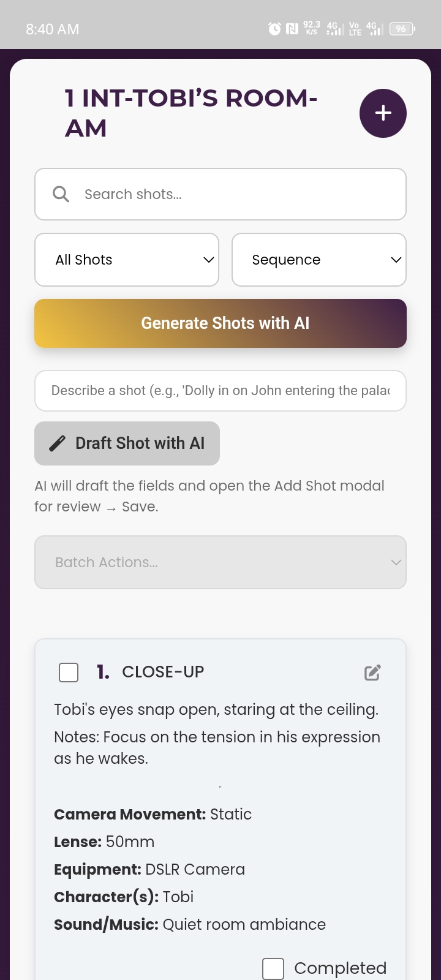Viewport: 441px width, 980px height.
Task: Open the All Shots filter dropdown
Action: pyautogui.click(x=127, y=260)
